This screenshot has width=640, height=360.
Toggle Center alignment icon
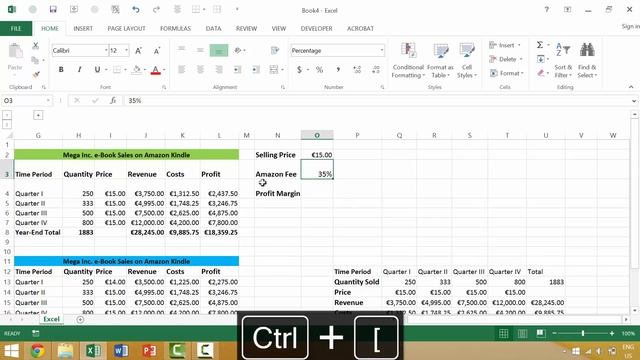coord(200,70)
